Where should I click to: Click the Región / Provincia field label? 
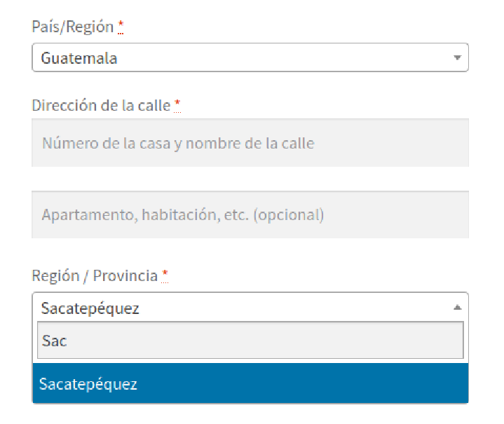95,276
